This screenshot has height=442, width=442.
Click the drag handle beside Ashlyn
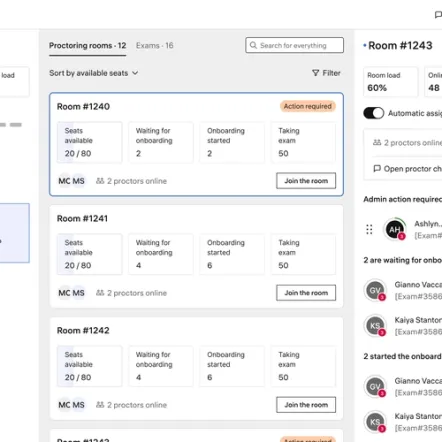click(x=369, y=229)
